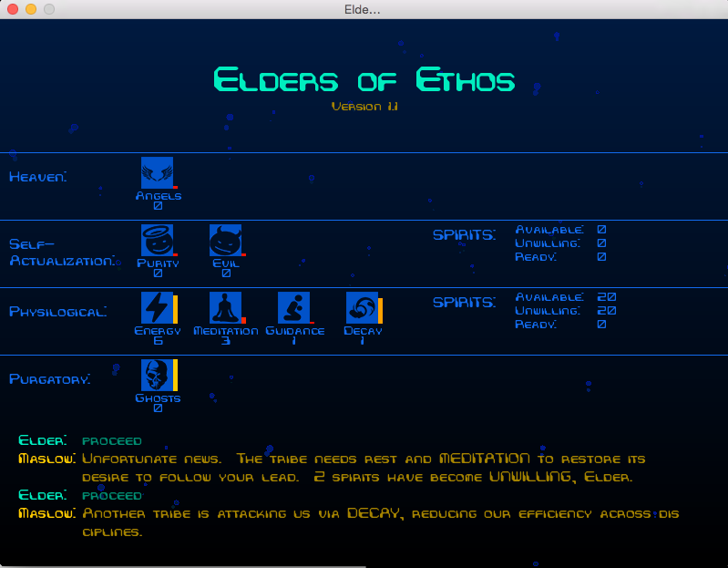
Task: Click the Heaven row label
Action: click(x=38, y=177)
